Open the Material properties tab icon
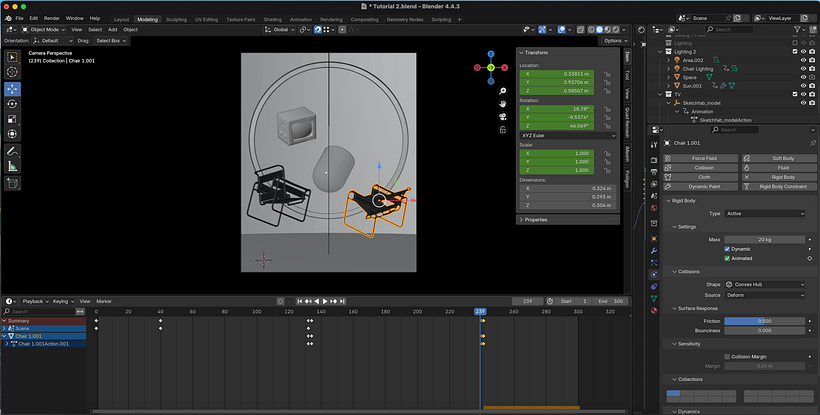This screenshot has width=820, height=415. pos(654,310)
